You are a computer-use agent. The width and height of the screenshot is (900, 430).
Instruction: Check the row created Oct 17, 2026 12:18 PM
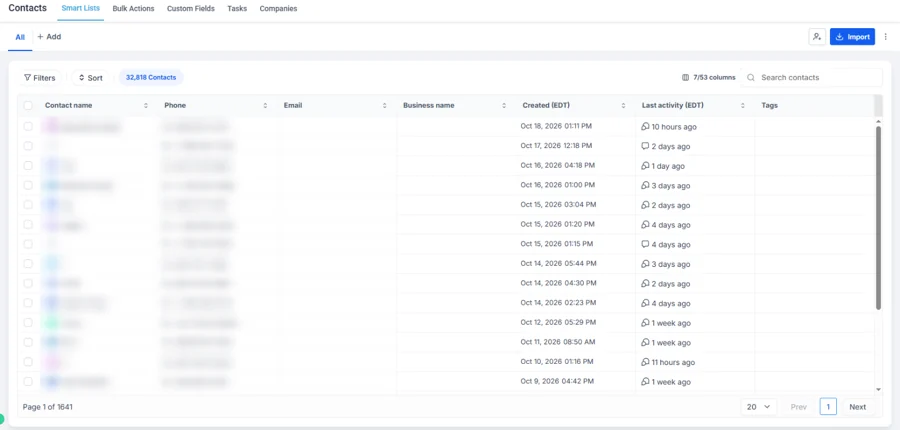28,146
